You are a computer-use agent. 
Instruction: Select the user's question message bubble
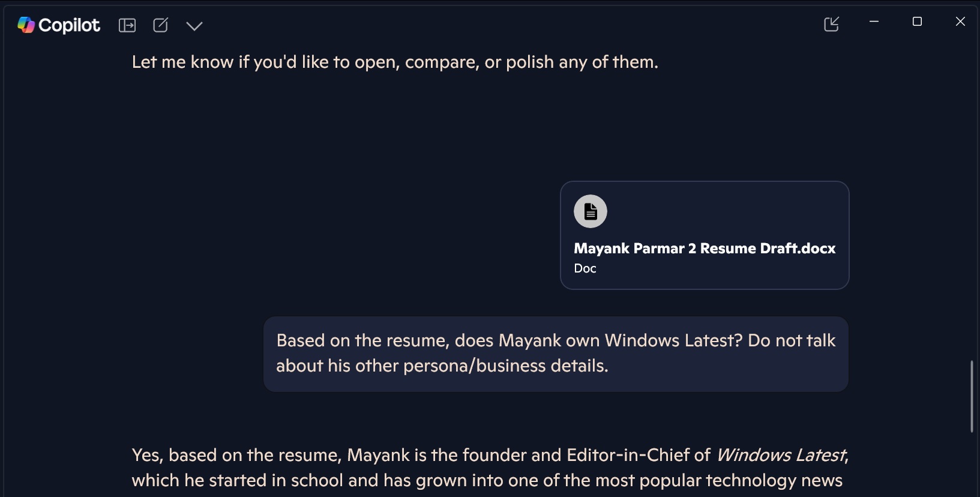pyautogui.click(x=555, y=354)
